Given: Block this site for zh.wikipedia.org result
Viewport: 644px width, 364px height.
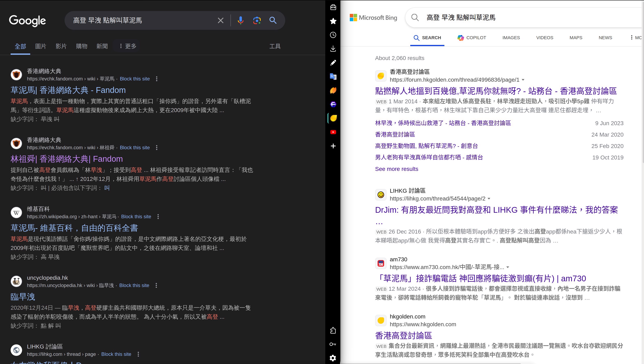Looking at the screenshot, I should click(136, 217).
